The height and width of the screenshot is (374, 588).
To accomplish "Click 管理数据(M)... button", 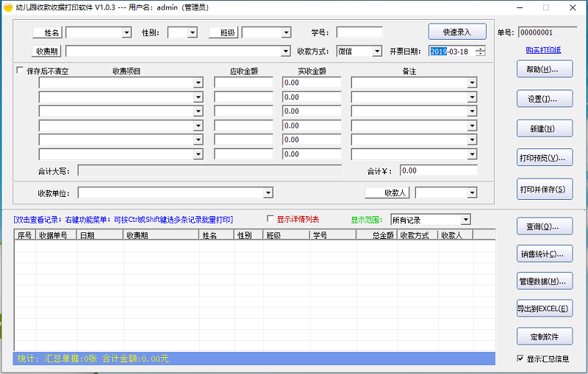I will (x=545, y=281).
